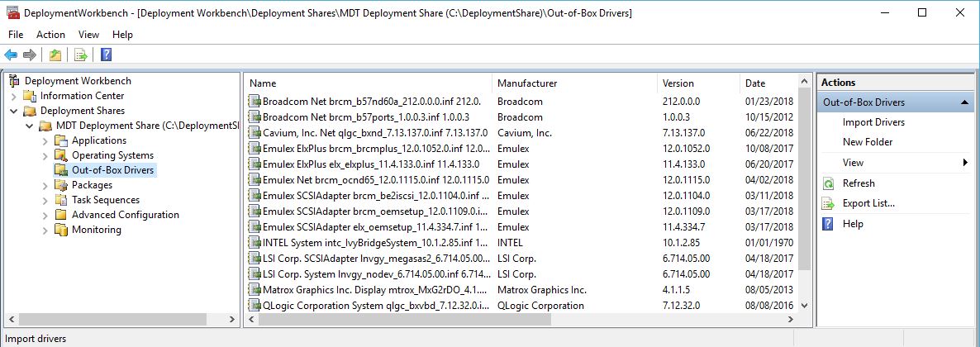Click the blue Help toolbar icon

(x=106, y=55)
